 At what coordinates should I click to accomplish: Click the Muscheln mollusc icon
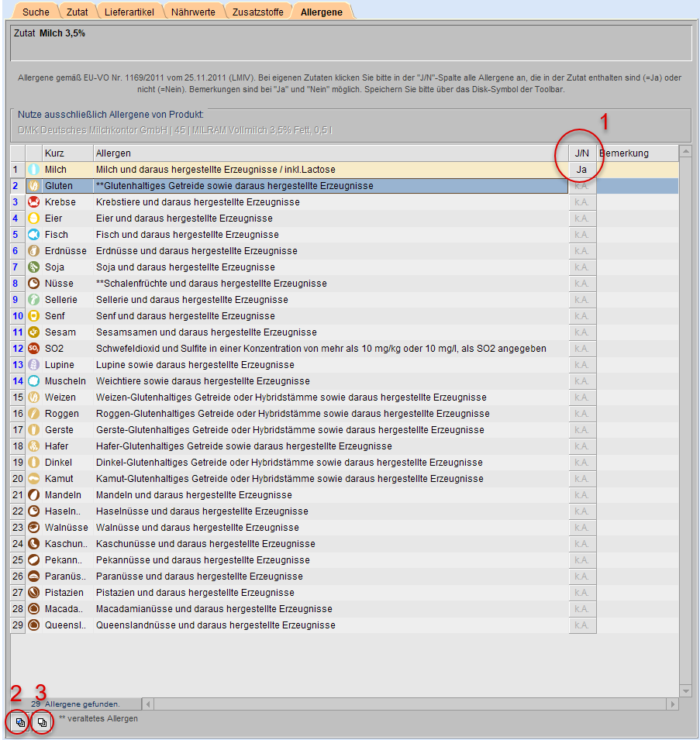33,381
